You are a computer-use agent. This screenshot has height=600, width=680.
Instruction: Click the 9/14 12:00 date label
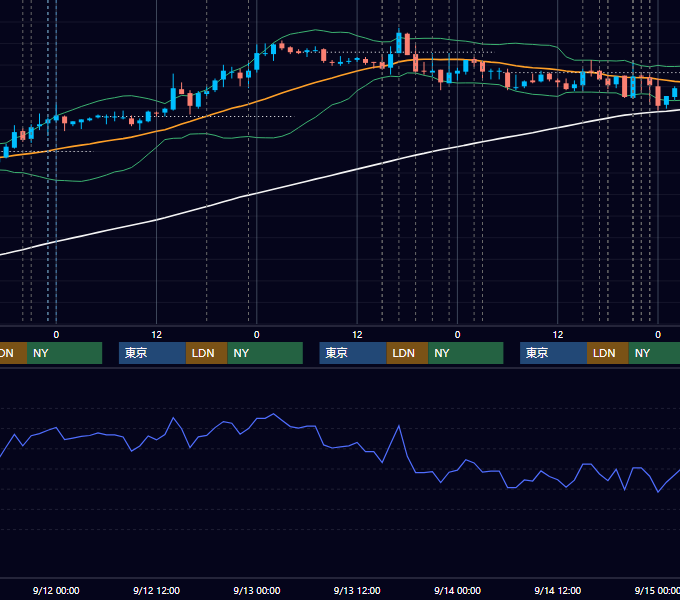click(558, 590)
